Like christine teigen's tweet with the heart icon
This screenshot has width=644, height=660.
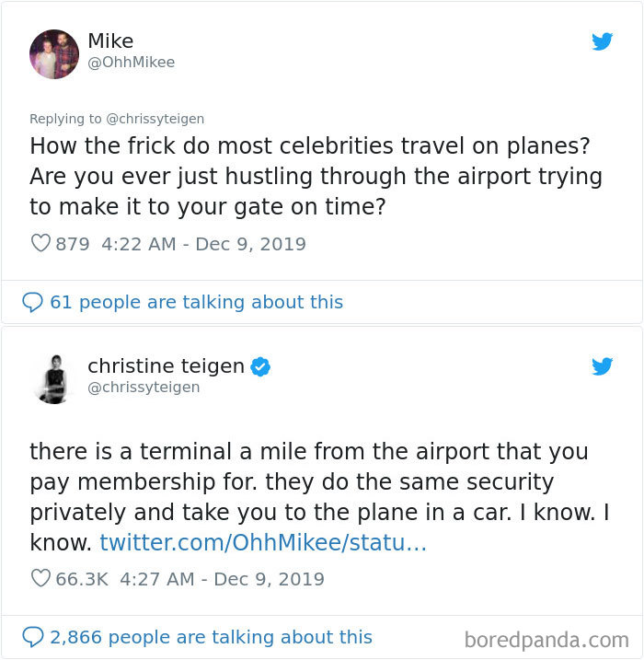pyautogui.click(x=40, y=578)
